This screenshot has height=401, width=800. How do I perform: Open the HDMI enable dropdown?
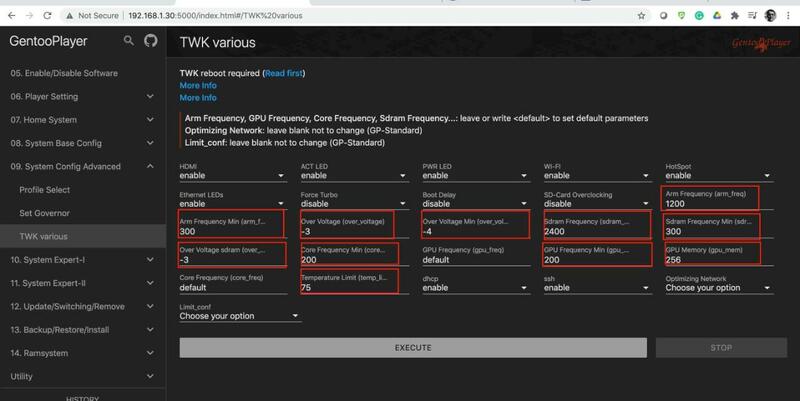230,175
